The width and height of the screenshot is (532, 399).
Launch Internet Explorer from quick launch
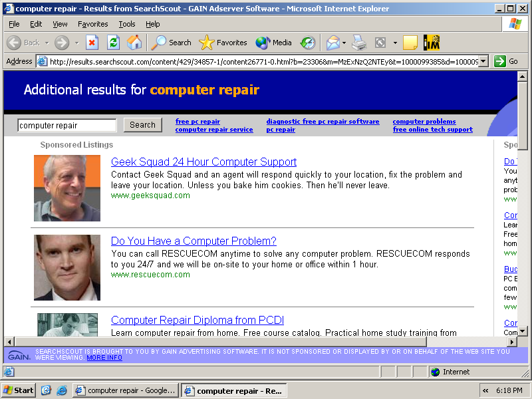[62, 390]
